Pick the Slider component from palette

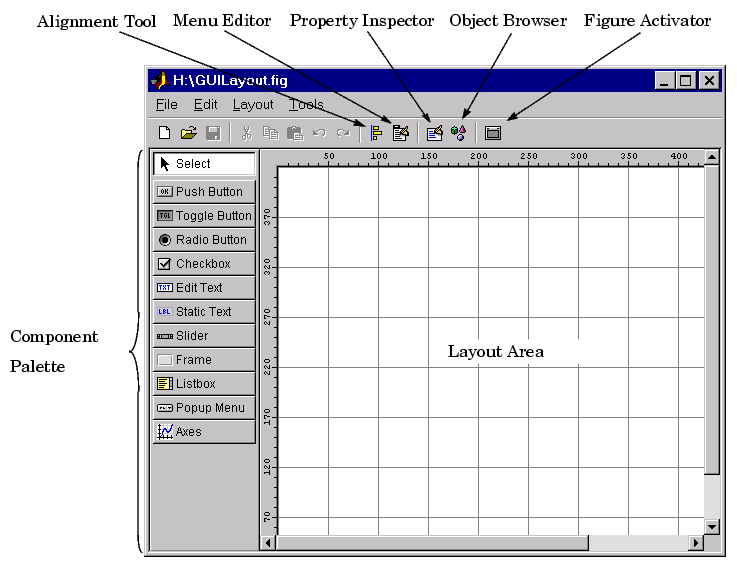(204, 336)
